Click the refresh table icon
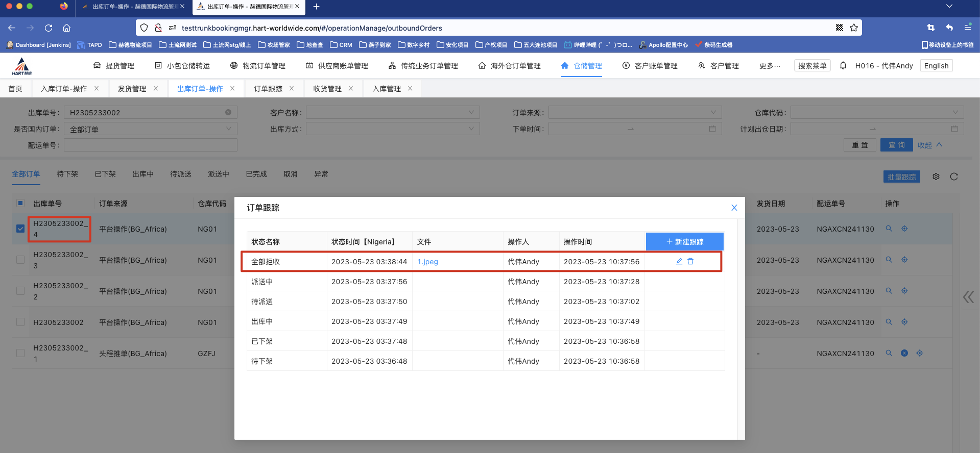This screenshot has height=453, width=980. point(953,177)
